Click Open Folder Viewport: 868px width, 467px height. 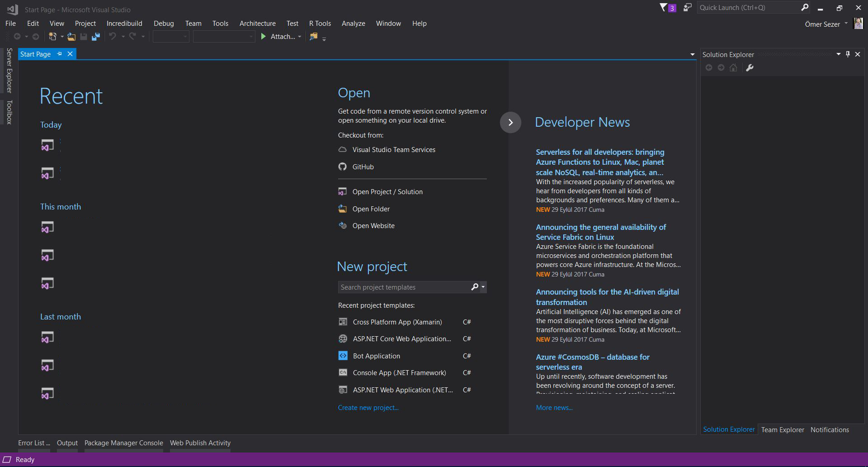371,209
